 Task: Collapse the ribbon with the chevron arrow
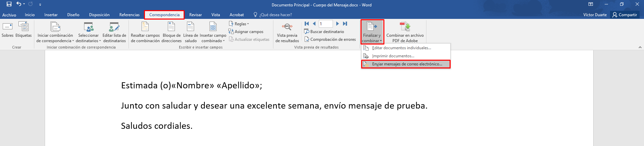(640, 48)
